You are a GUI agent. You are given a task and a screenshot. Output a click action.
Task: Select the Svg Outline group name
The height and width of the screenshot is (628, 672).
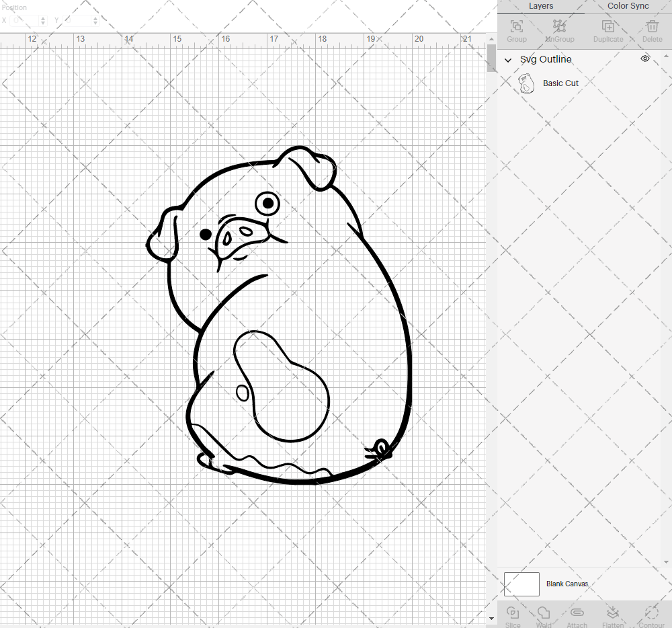coord(546,59)
